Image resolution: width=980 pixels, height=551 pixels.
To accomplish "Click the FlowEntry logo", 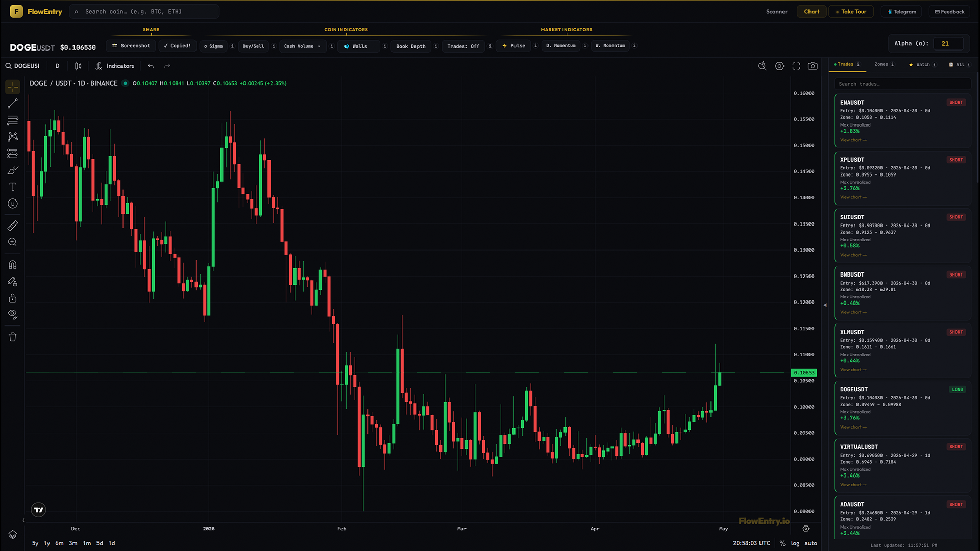I will (x=36, y=11).
